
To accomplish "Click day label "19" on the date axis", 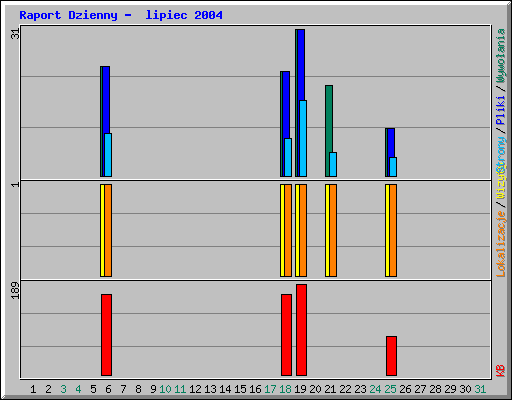I will 300,389.
